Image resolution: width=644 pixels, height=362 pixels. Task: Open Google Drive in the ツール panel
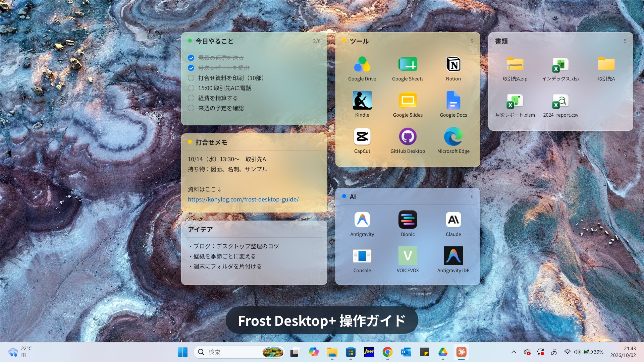point(362,64)
